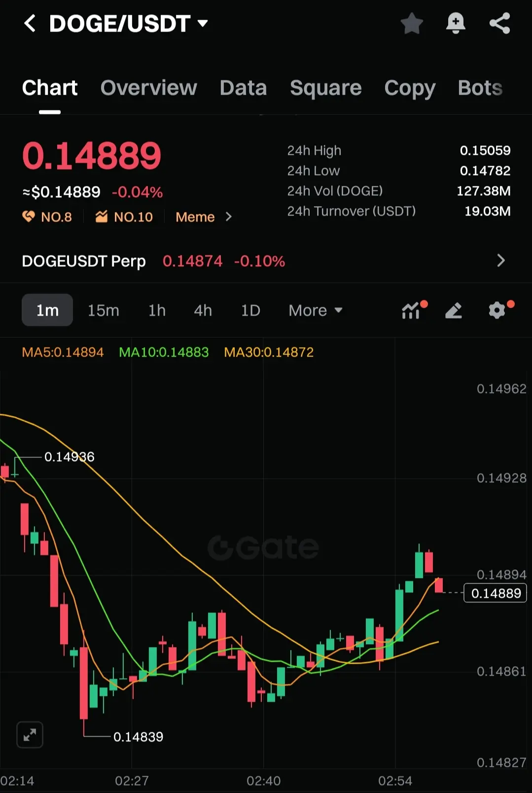Tap the 24h High value 0.15059
Image resolution: width=532 pixels, height=793 pixels.
point(485,150)
